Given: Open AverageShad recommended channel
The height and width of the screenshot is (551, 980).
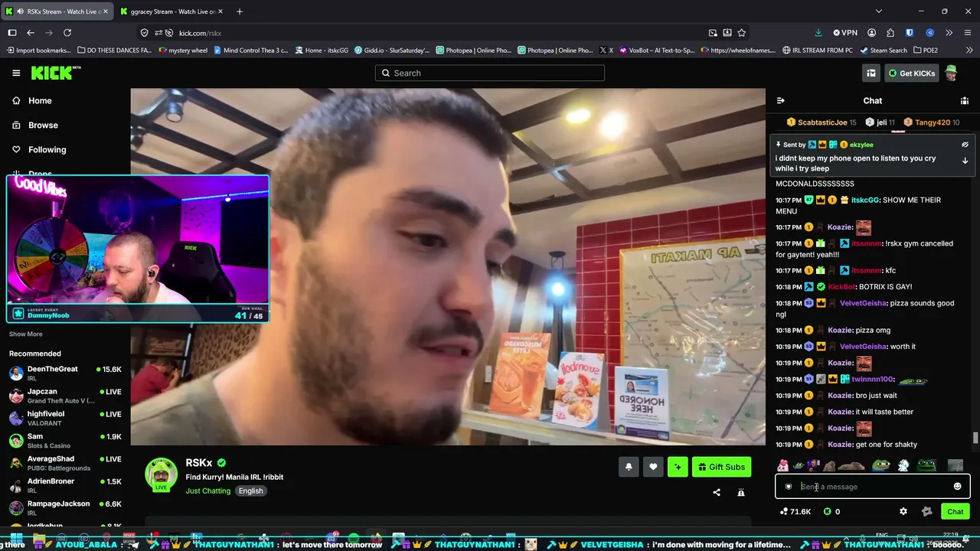Looking at the screenshot, I should pyautogui.click(x=65, y=463).
